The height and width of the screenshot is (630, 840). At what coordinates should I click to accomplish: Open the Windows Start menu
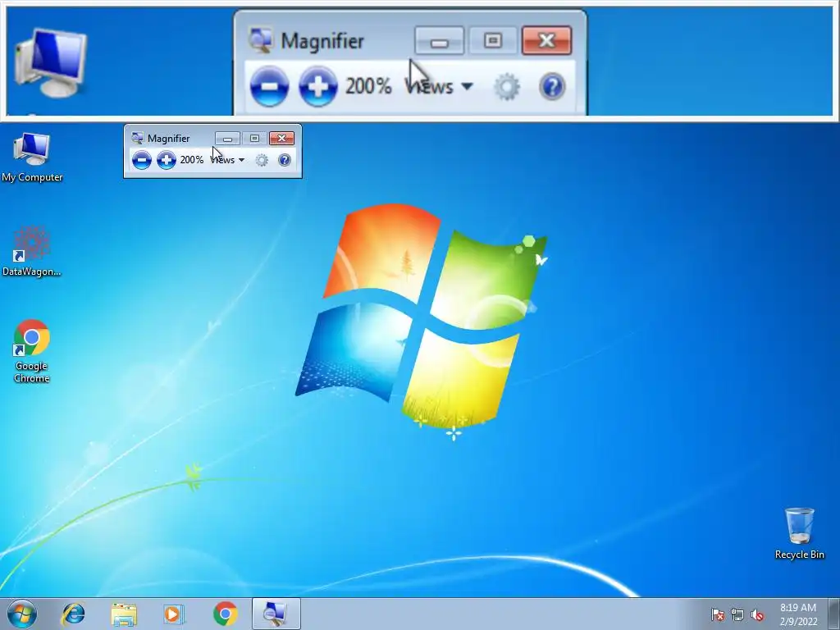click(22, 614)
